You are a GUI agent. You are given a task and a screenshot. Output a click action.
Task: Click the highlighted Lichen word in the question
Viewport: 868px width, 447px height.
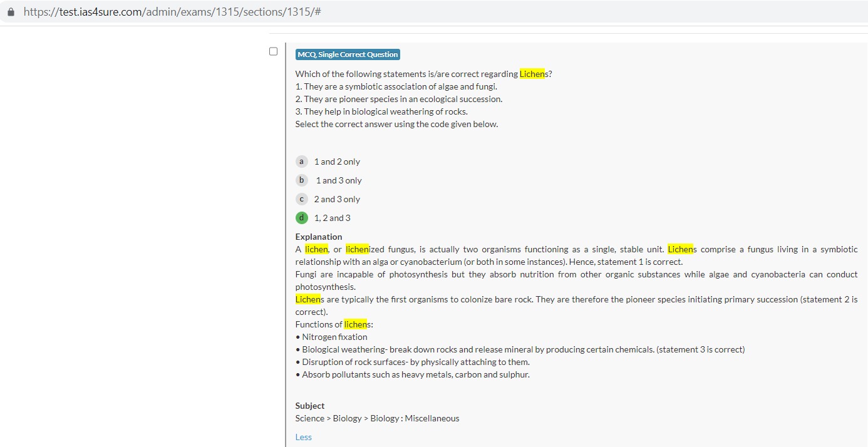pyautogui.click(x=532, y=74)
